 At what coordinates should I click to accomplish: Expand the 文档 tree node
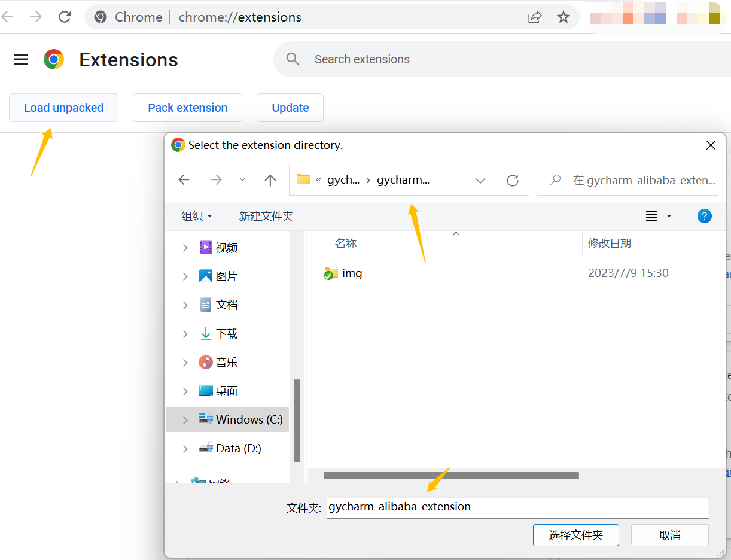coord(185,305)
